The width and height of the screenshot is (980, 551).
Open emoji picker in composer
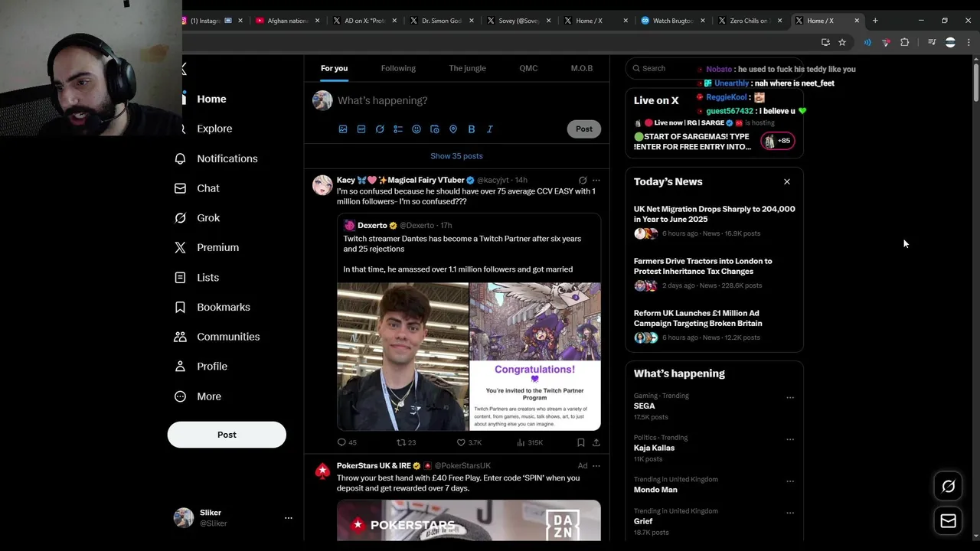point(416,129)
